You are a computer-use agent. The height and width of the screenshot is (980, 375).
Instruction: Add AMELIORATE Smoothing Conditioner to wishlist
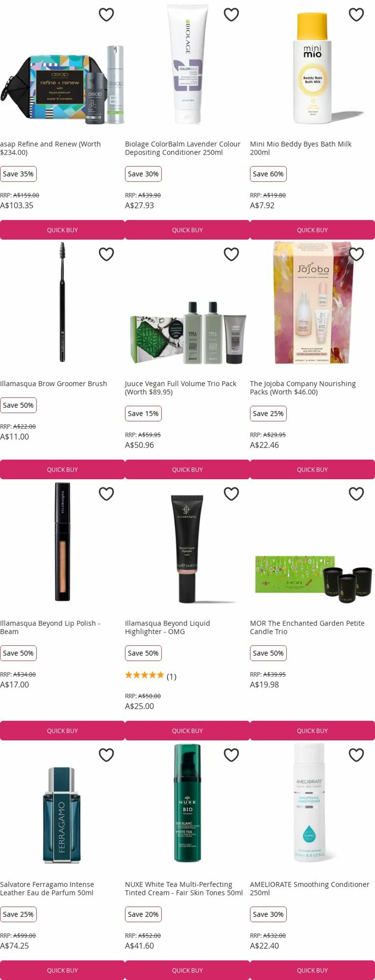click(x=356, y=755)
